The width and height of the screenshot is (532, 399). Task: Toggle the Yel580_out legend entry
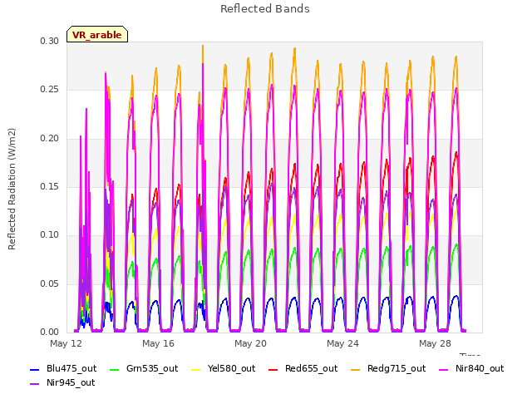coord(224,369)
